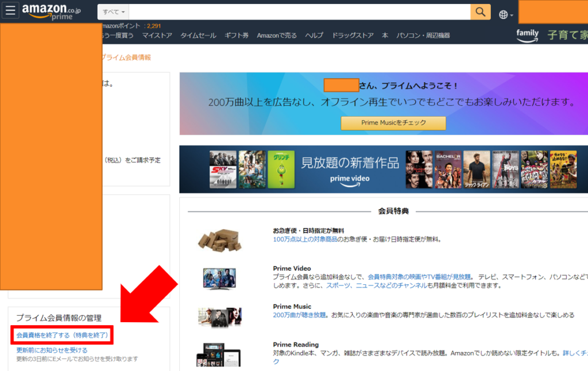Click the Prime Music artists image icon

tap(220, 316)
